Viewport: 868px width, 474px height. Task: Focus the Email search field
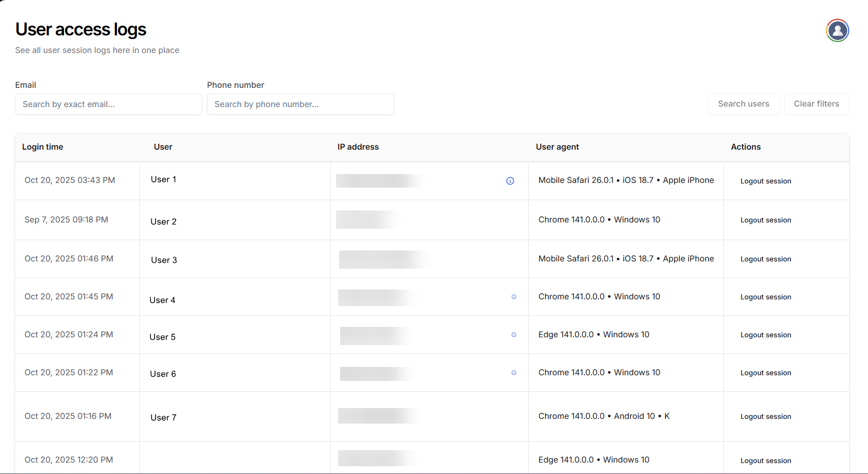(109, 104)
